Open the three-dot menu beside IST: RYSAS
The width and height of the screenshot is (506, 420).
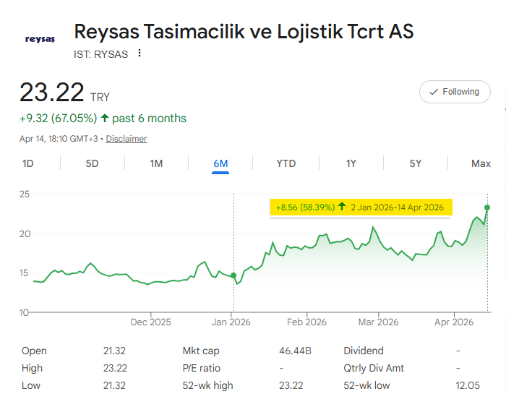[x=140, y=53]
